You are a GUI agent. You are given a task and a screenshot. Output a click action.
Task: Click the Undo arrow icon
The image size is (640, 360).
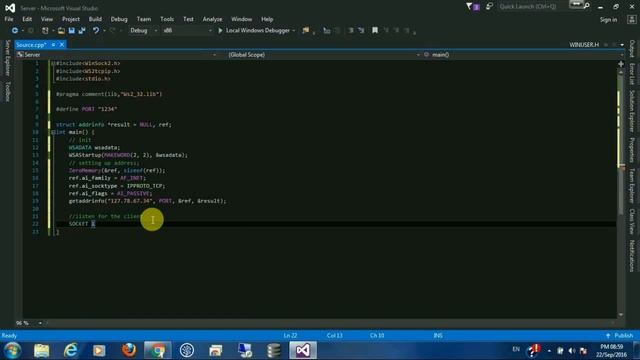click(x=96, y=31)
